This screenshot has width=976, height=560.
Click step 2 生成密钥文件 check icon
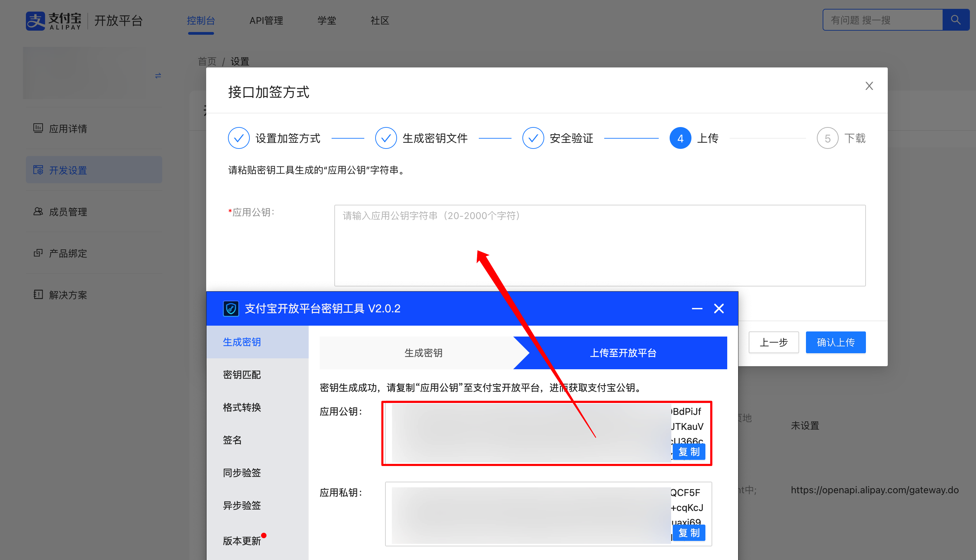click(386, 138)
